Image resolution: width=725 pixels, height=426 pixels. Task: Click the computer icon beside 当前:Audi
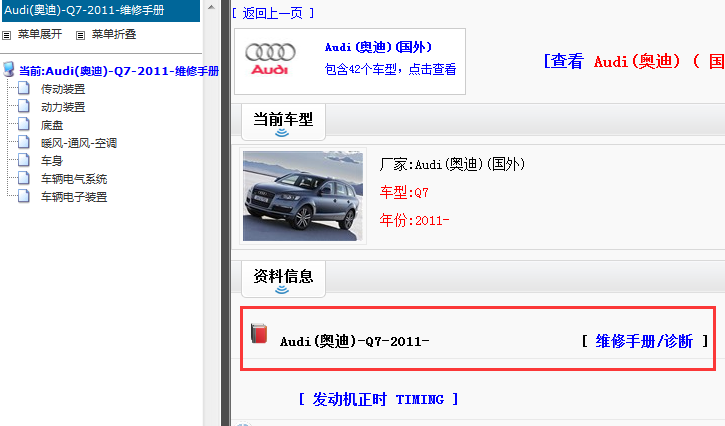(9, 69)
